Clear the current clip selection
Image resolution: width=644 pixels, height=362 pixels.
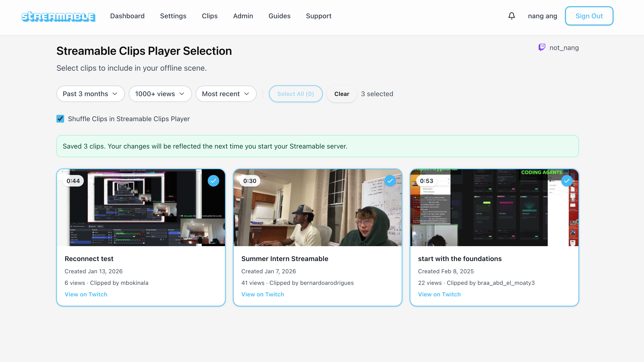(341, 94)
